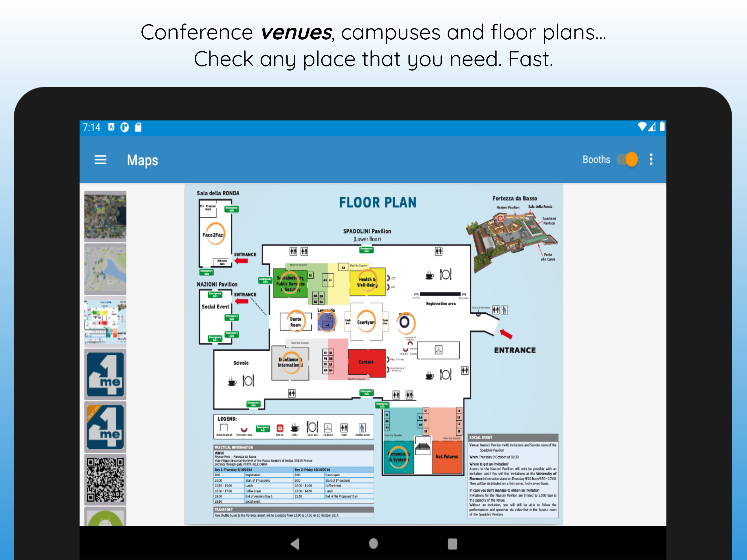
Task: Tap the Dante Room booth marker
Action: pos(296,321)
